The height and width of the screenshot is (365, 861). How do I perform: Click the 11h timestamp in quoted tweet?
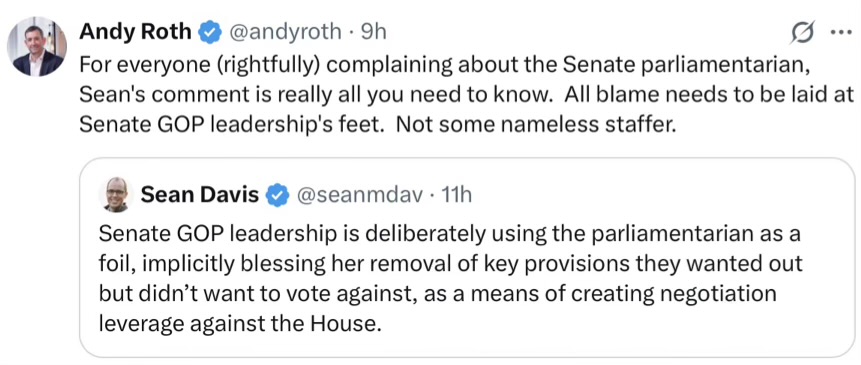457,195
